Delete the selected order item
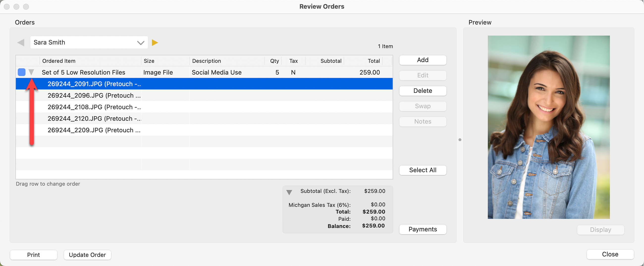Screen dimensions: 644x266 (423, 90)
